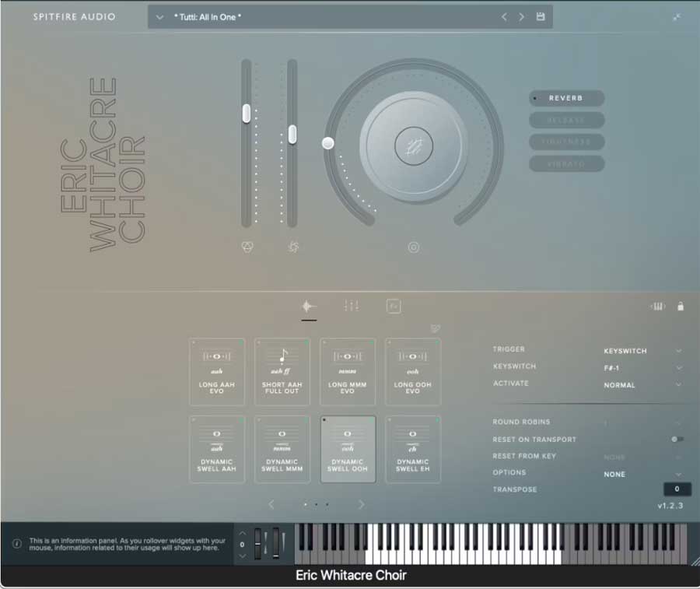Toggle Reset On Transport switch
Viewport: 700px width, 589px height.
[x=677, y=440]
